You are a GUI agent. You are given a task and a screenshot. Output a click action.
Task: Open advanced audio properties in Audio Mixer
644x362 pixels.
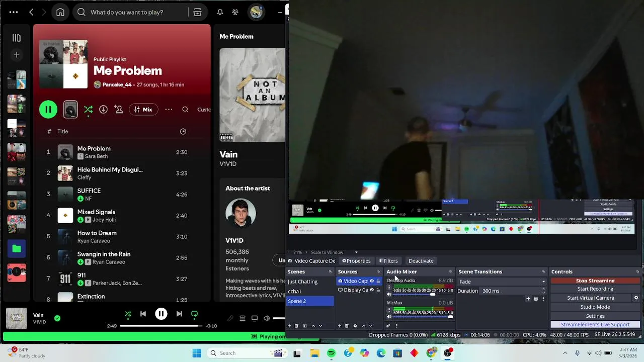click(x=388, y=326)
